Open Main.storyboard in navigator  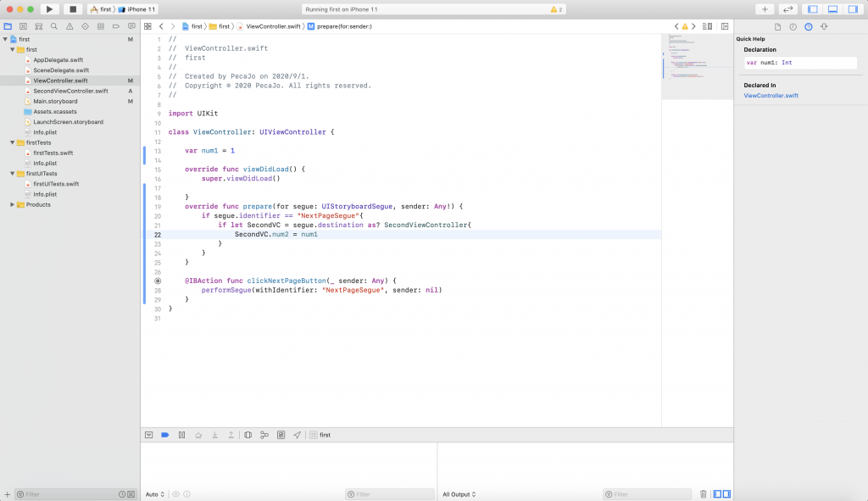(55, 102)
